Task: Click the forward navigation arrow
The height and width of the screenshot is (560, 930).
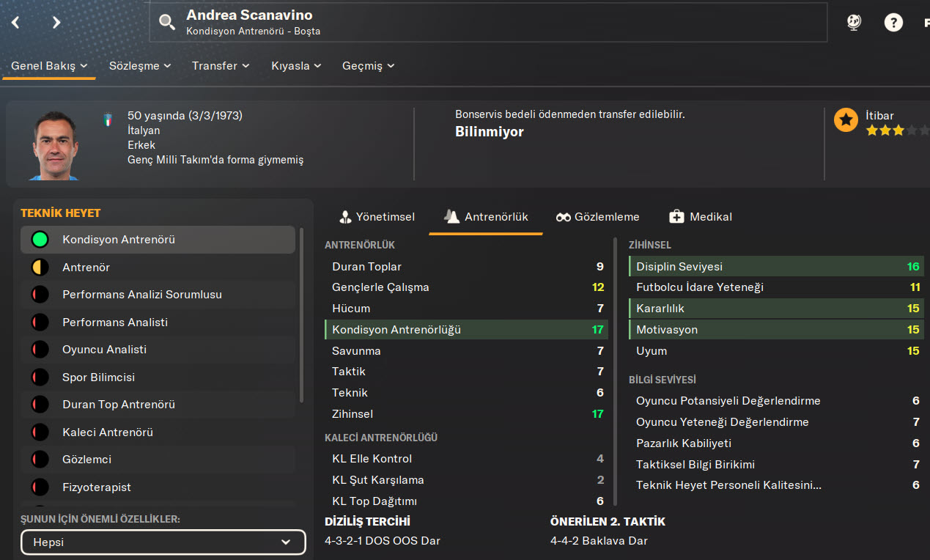Action: [56, 22]
